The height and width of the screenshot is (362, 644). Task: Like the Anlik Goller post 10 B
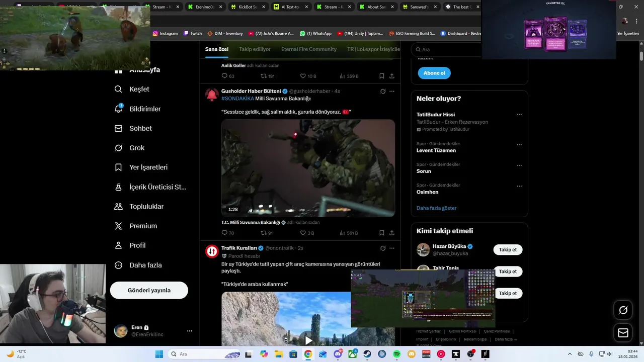(308, 76)
